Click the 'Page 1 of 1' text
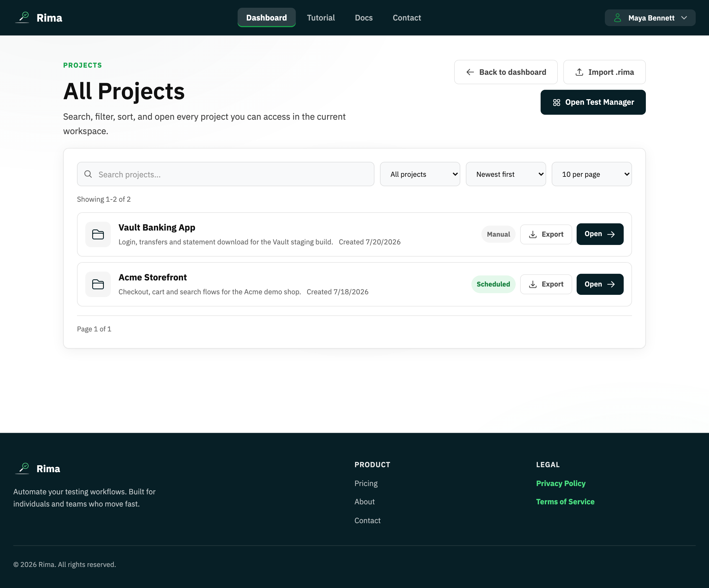 click(x=94, y=329)
